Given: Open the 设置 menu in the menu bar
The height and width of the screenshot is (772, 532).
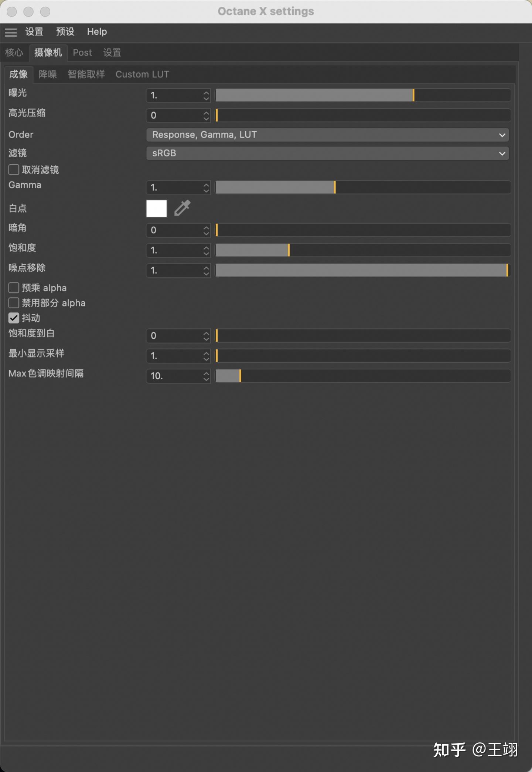Looking at the screenshot, I should tap(34, 32).
